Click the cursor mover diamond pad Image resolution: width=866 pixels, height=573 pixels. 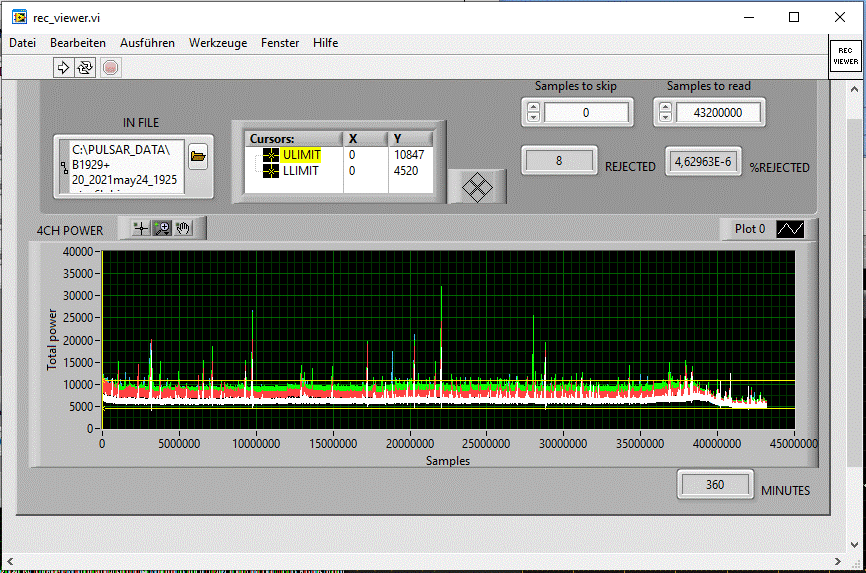[477, 187]
